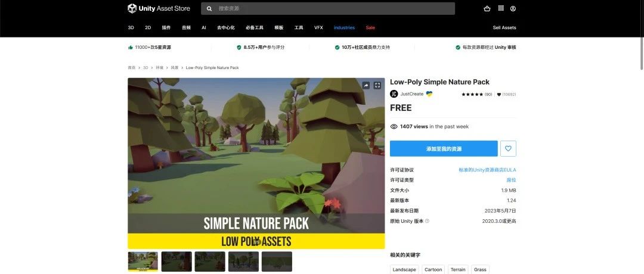644x274 pixels.
Task: Open the user account icon
Action: 513,8
